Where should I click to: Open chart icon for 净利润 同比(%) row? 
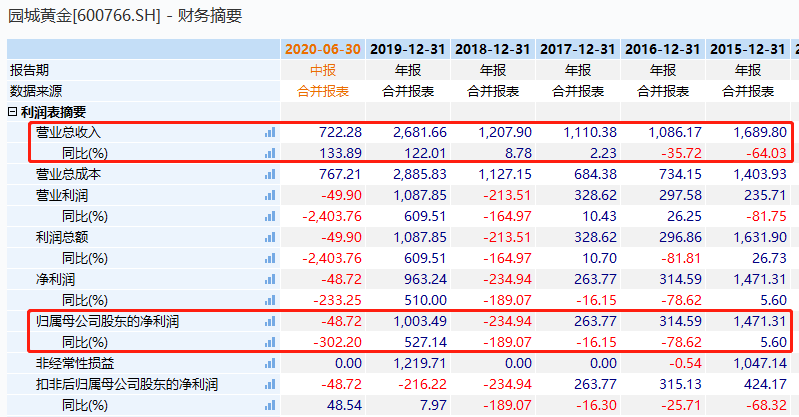point(270,300)
